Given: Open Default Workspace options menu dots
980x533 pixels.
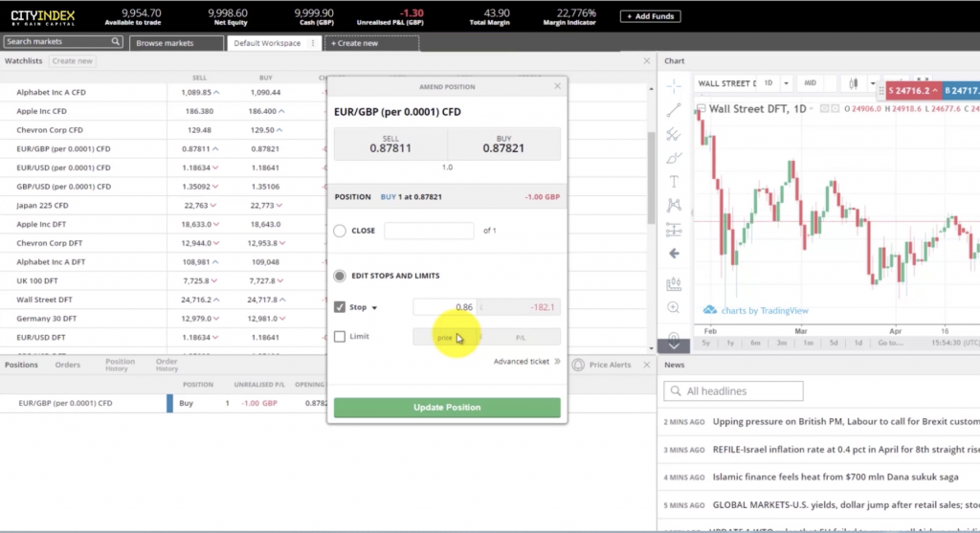Looking at the screenshot, I should click(x=313, y=43).
